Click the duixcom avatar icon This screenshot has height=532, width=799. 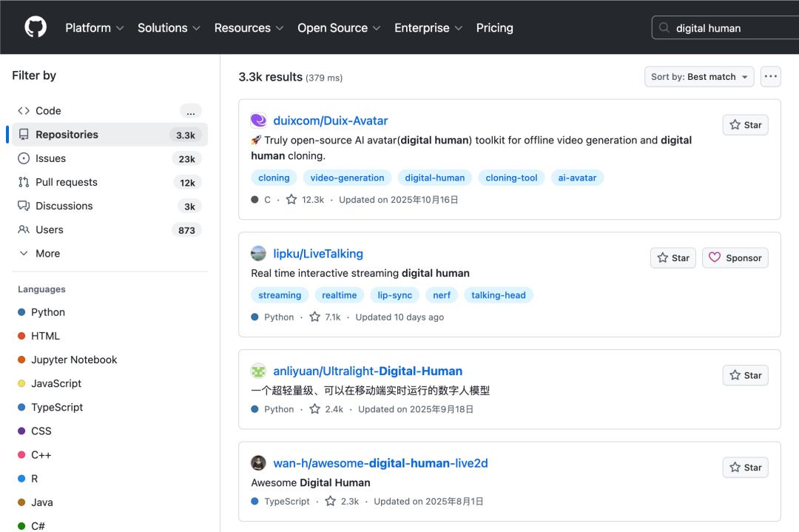pyautogui.click(x=258, y=121)
